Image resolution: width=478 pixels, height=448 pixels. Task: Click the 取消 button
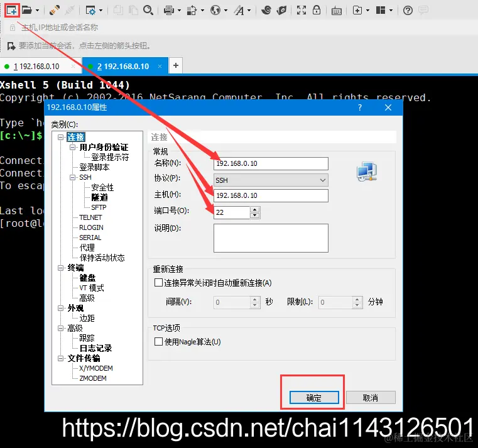[x=371, y=398]
